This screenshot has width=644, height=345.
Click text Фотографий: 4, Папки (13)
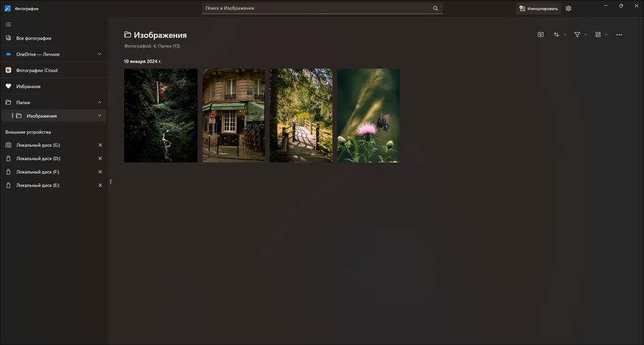tap(152, 46)
